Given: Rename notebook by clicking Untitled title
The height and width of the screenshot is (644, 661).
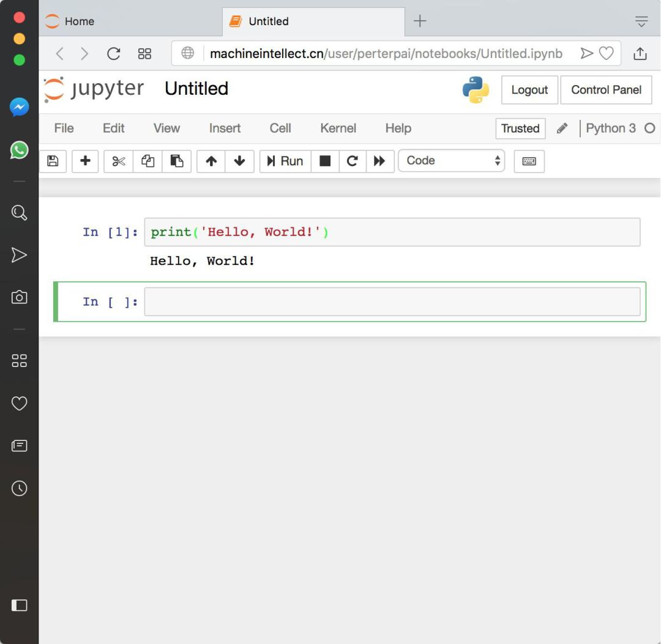Looking at the screenshot, I should [x=196, y=89].
